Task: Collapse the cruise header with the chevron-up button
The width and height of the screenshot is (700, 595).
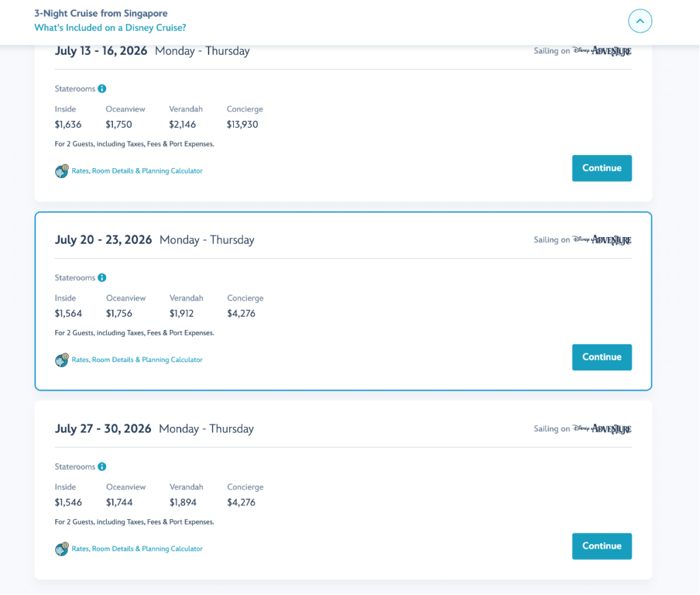Action: [640, 21]
